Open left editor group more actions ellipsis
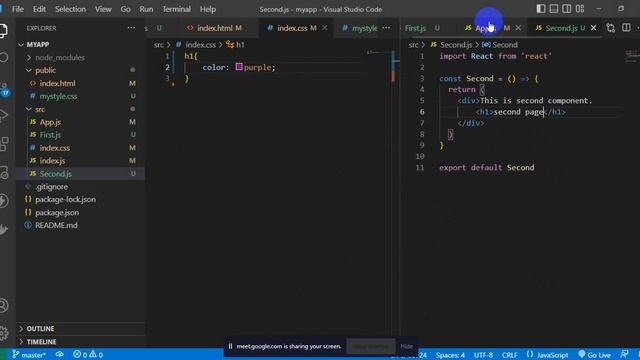The image size is (640, 360). coord(386,28)
